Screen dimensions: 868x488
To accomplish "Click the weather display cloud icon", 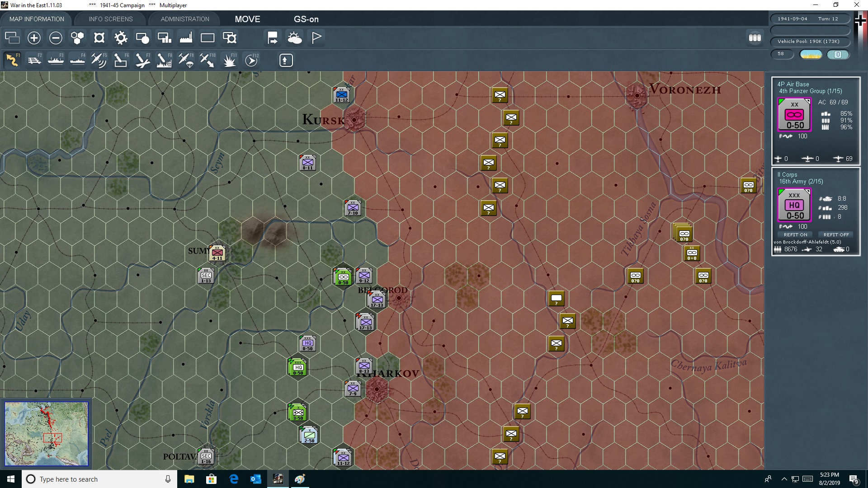I will (295, 38).
